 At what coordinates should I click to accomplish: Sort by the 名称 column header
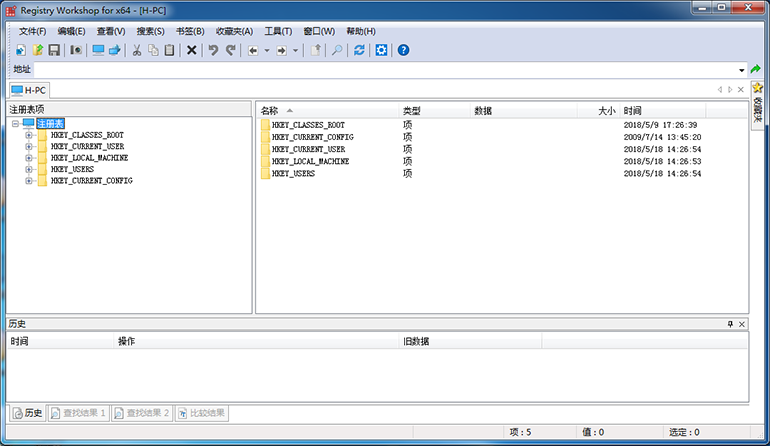click(x=328, y=111)
